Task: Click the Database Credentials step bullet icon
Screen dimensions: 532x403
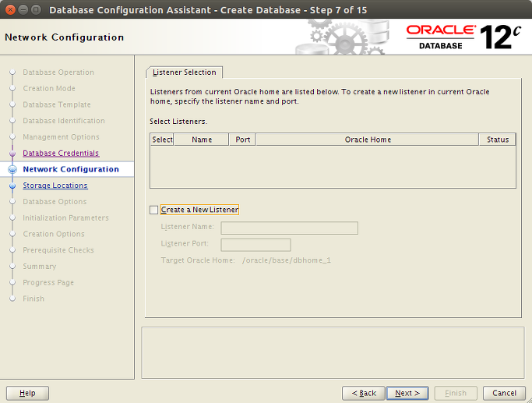Action: (12, 154)
